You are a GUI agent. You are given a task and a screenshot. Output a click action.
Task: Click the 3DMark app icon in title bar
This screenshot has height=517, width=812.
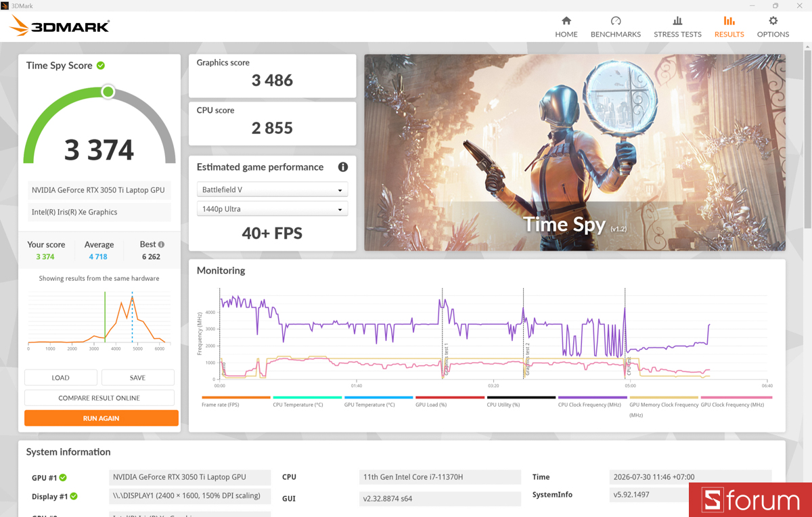coord(5,5)
